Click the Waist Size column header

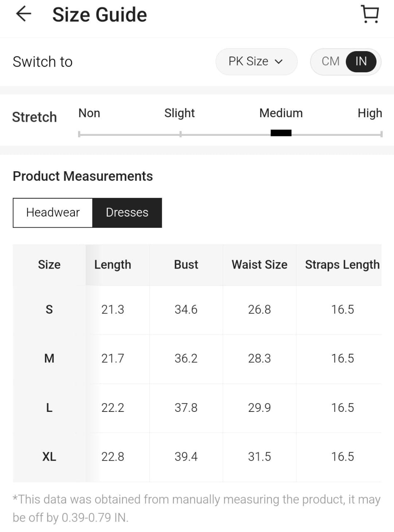259,265
